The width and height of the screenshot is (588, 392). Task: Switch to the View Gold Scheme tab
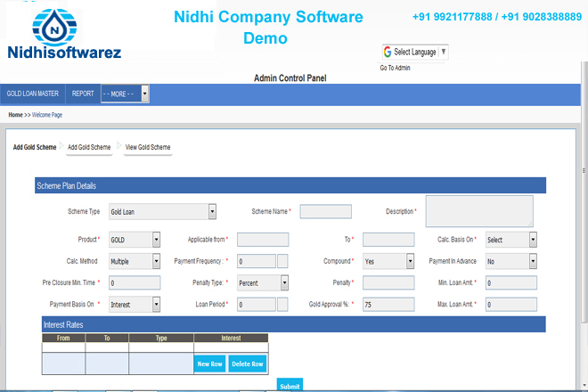click(x=148, y=147)
